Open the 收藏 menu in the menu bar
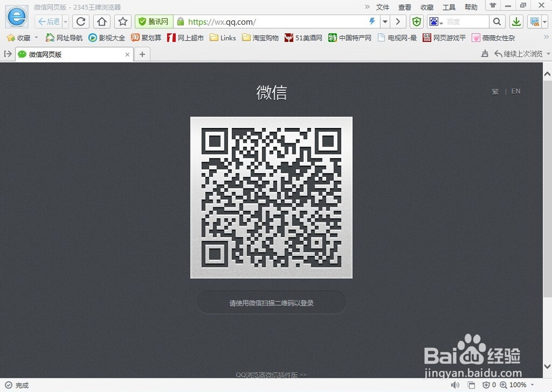 (427, 7)
